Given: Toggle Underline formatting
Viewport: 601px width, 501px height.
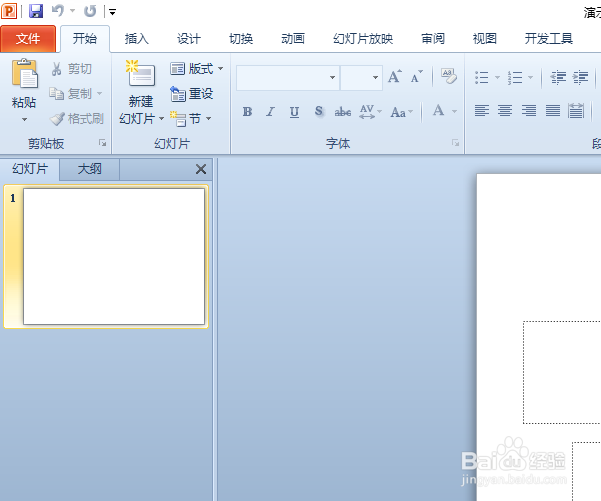Looking at the screenshot, I should click(294, 112).
